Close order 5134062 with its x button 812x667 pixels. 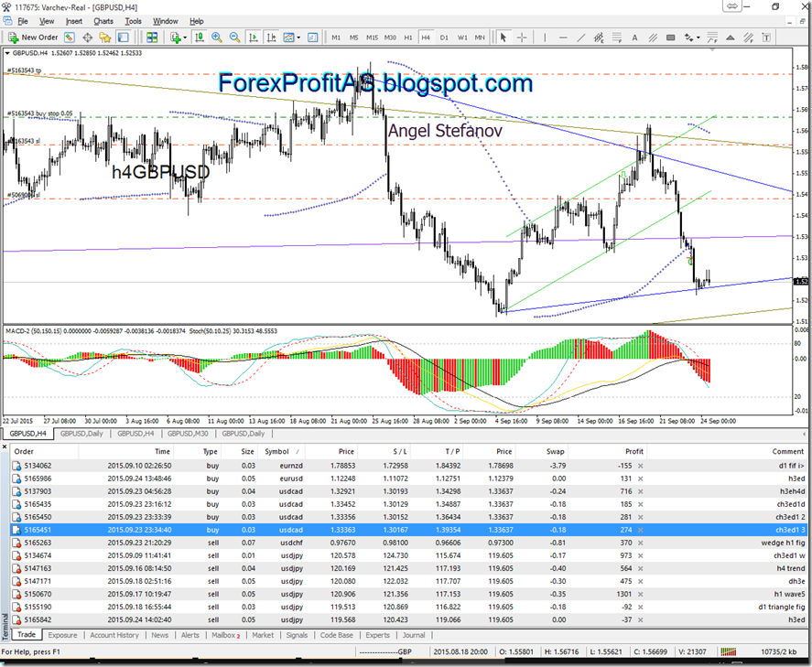click(641, 466)
